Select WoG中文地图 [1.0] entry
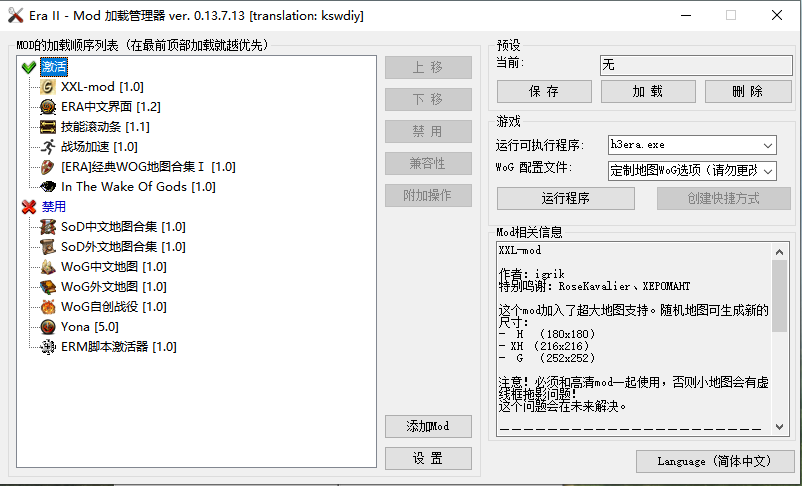 [114, 267]
